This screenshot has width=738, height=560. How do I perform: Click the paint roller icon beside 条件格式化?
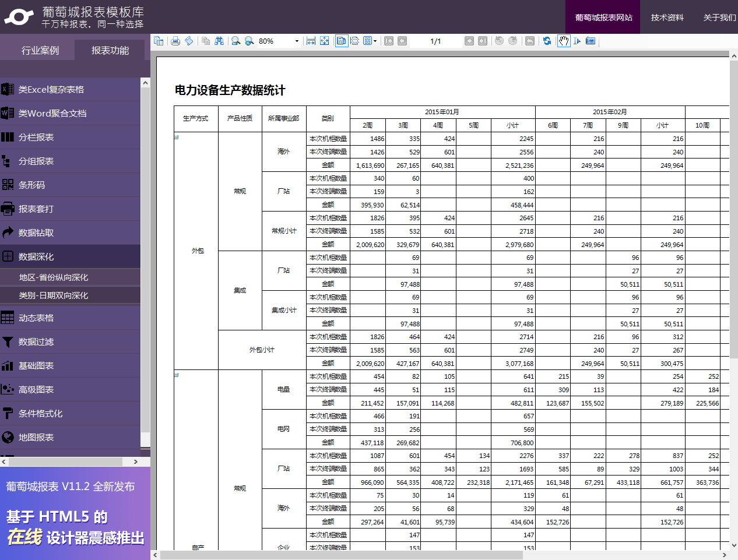click(8, 413)
